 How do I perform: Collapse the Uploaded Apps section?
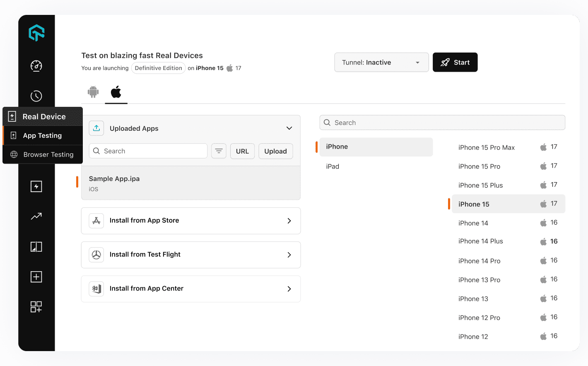pos(289,128)
